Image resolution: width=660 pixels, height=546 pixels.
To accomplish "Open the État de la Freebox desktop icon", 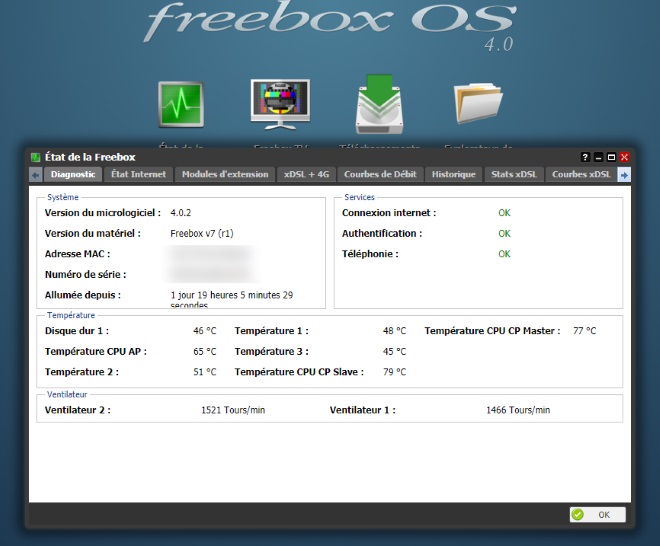I will 181,105.
